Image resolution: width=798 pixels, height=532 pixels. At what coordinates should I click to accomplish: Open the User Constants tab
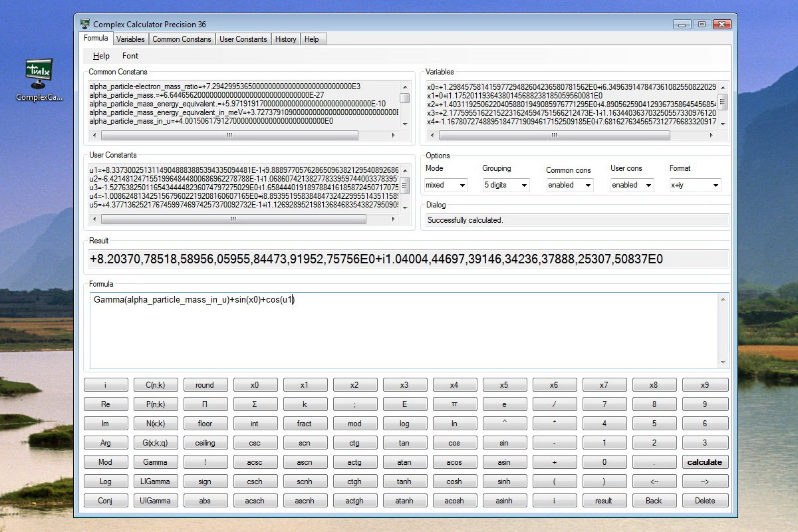243,39
